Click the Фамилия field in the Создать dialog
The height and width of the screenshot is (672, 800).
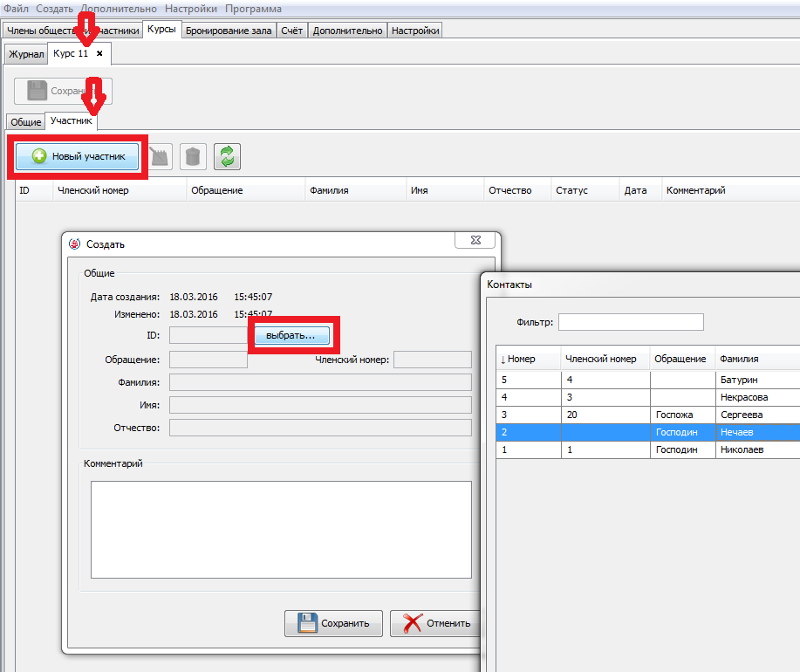tap(320, 382)
